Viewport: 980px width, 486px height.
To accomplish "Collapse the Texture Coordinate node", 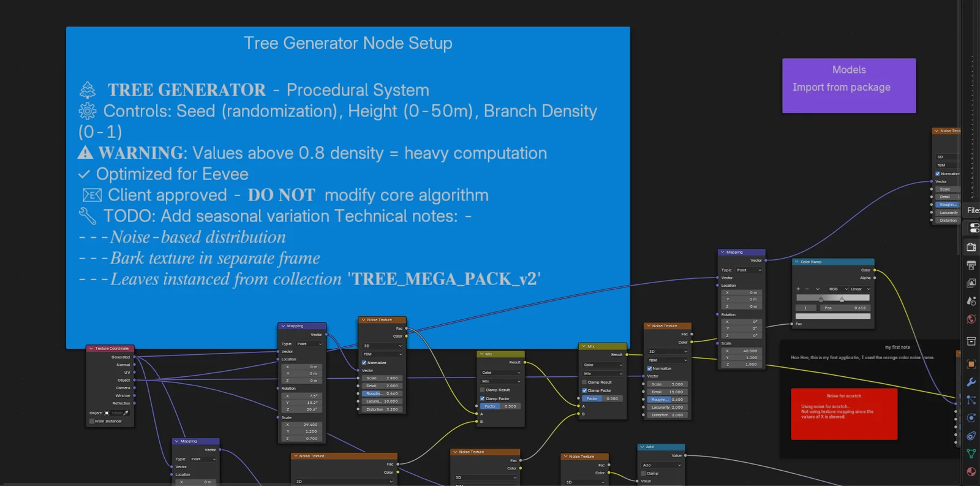I will click(91, 349).
